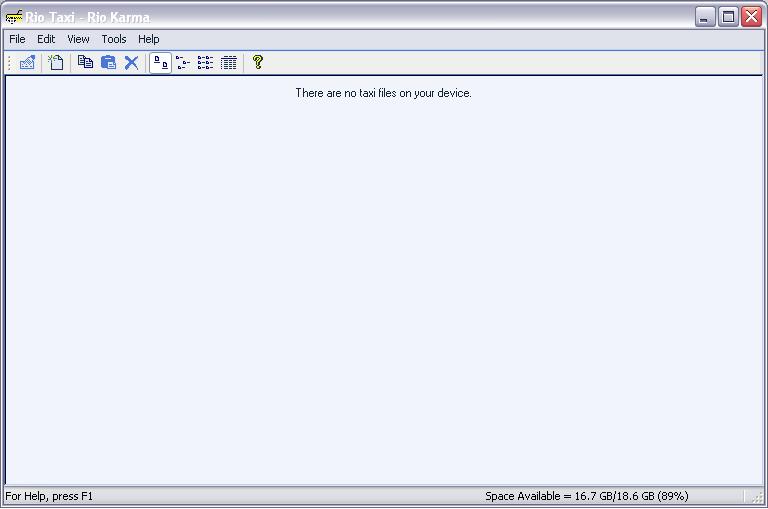Click the first toolbar icon with blue picture
The width and height of the screenshot is (768, 509).
point(27,63)
